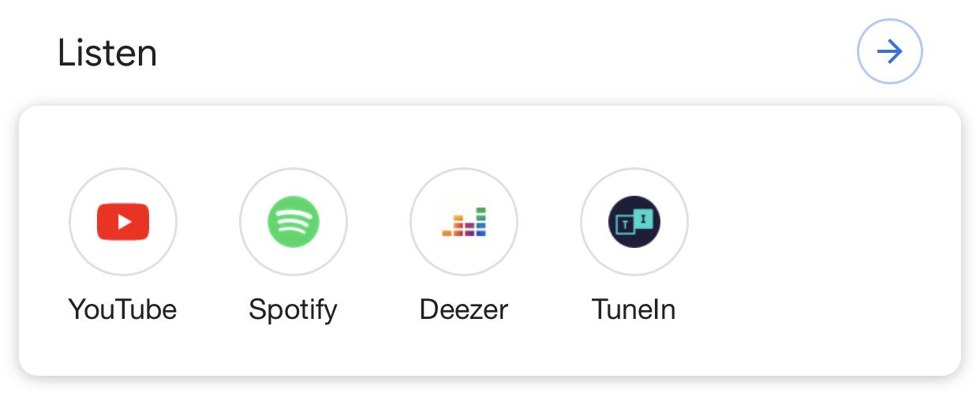Click the 'T' square in TuneIn logo

click(625, 226)
